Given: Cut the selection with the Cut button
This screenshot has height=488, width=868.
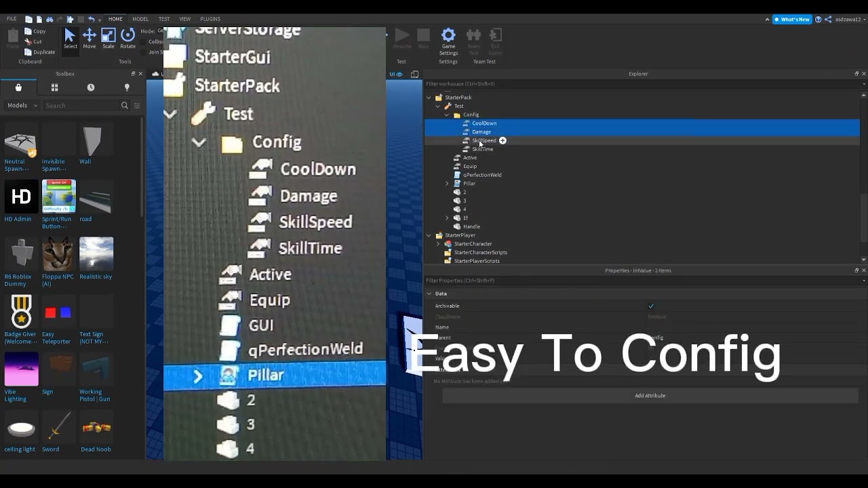Looking at the screenshot, I should [x=33, y=41].
